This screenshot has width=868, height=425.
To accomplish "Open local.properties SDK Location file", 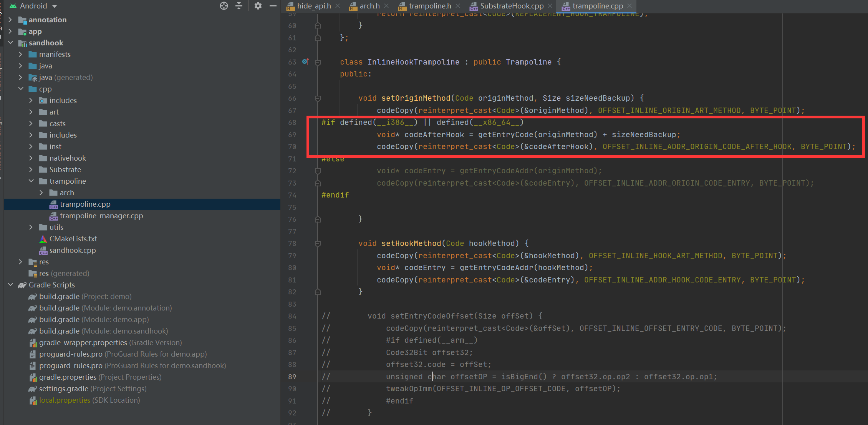I will tap(65, 400).
